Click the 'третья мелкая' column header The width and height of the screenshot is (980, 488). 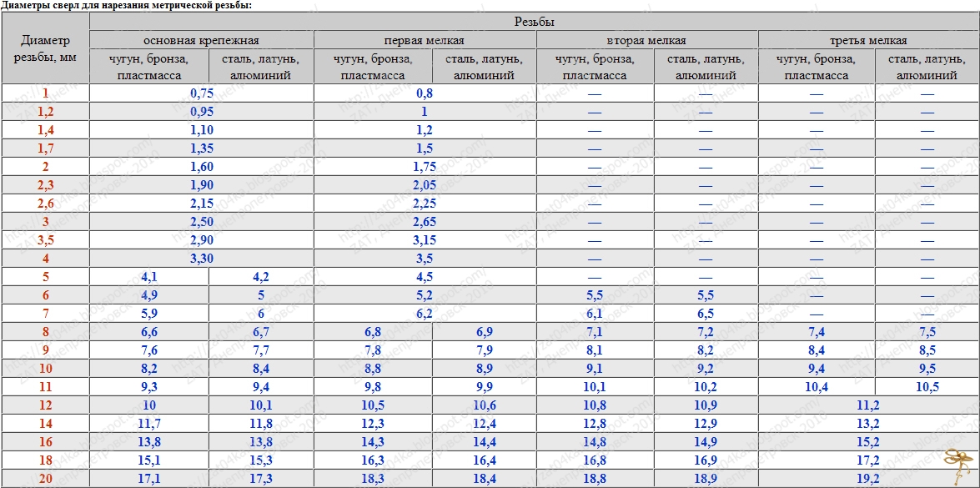[869, 41]
